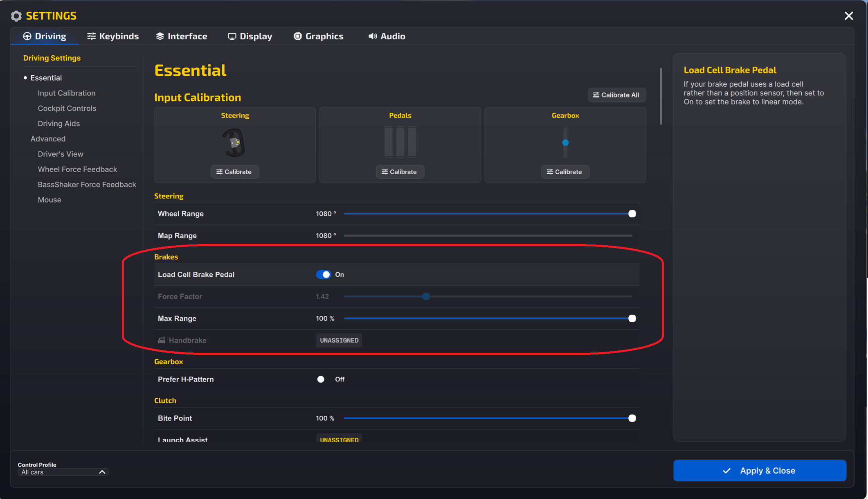Go to Wheel Force Feedback section
This screenshot has height=499, width=868.
pyautogui.click(x=77, y=169)
